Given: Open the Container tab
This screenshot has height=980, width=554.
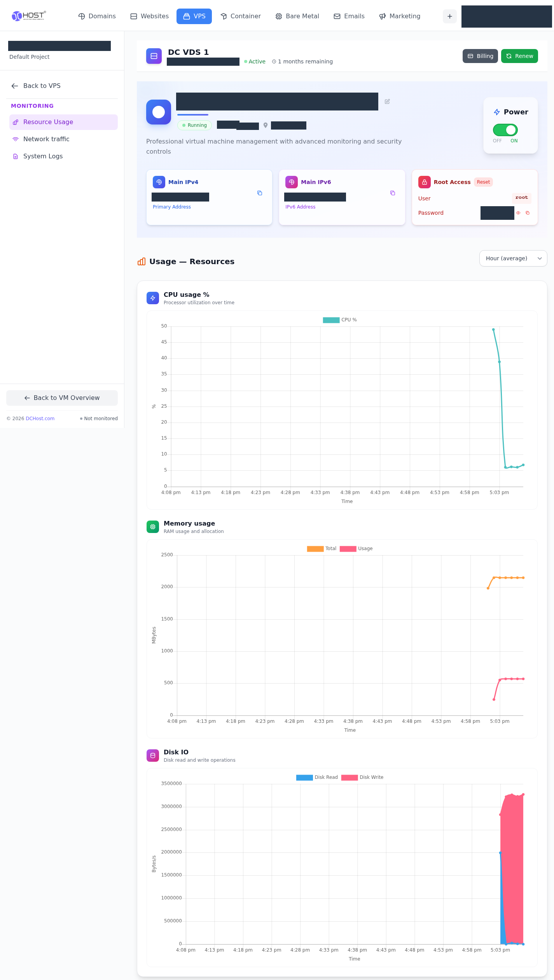Looking at the screenshot, I should 241,16.
